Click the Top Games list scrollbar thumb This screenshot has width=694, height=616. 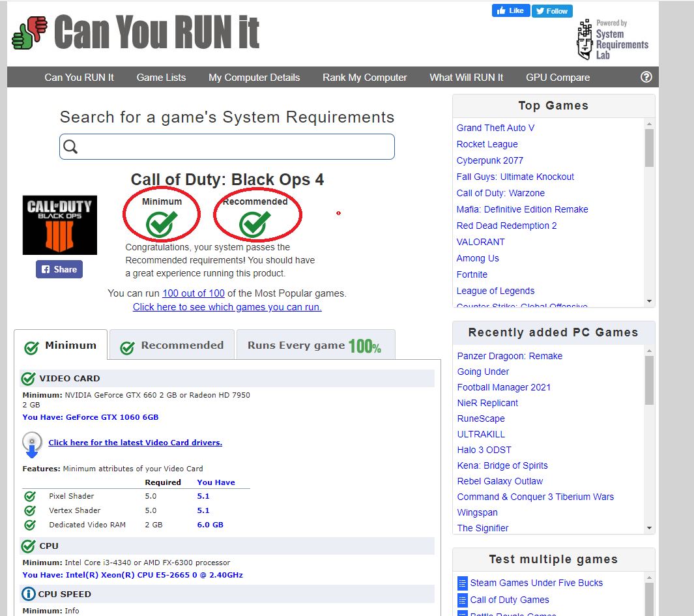tap(649, 148)
